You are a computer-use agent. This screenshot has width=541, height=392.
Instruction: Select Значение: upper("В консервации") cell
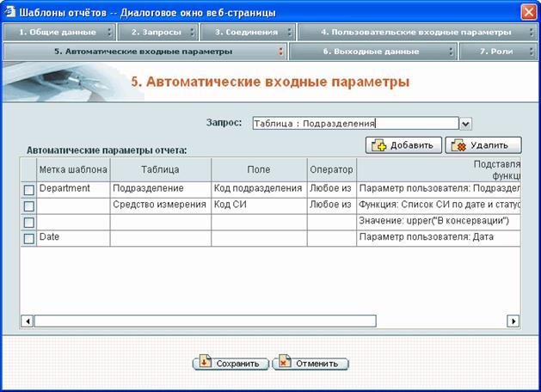[x=439, y=222]
